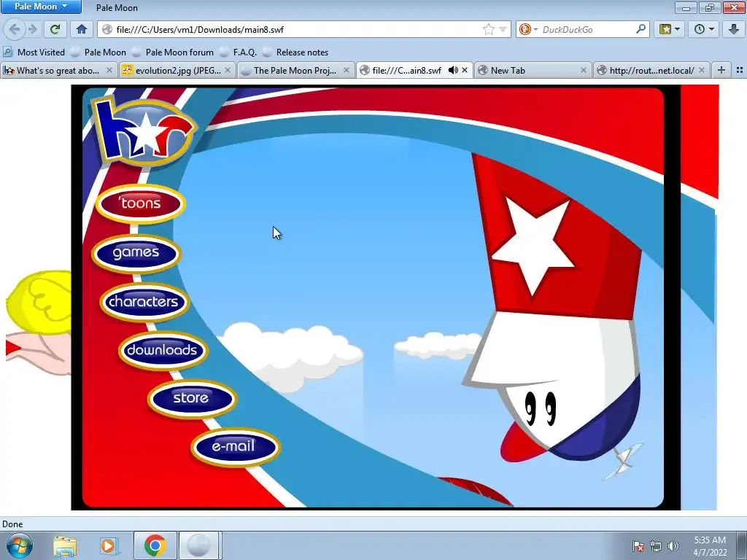Open the Most Visited bookmarks folder

point(34,52)
